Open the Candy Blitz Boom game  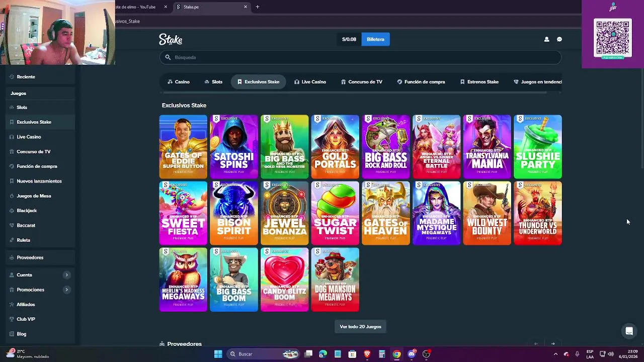coord(284,280)
